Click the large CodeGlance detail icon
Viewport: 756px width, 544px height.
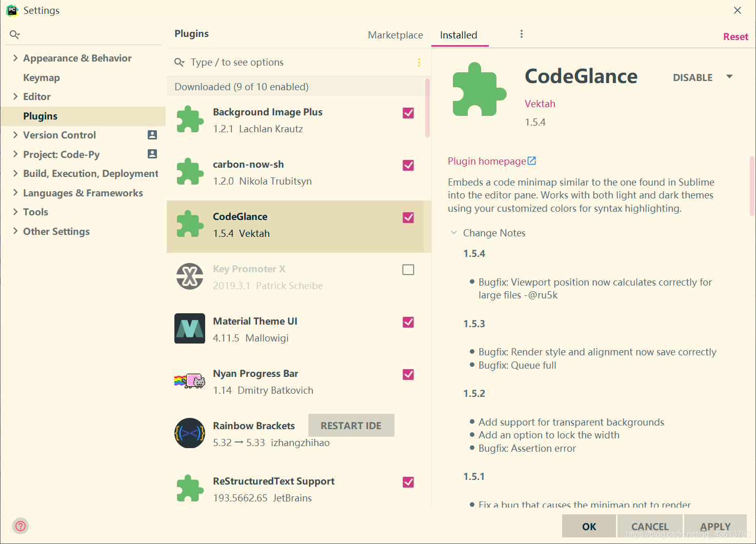click(x=479, y=89)
